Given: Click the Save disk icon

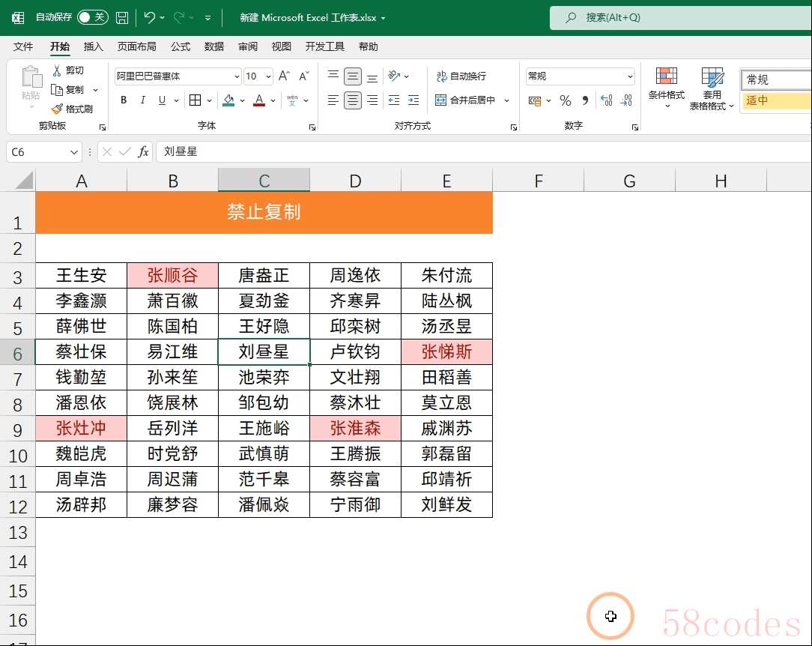Looking at the screenshot, I should pyautogui.click(x=122, y=17).
